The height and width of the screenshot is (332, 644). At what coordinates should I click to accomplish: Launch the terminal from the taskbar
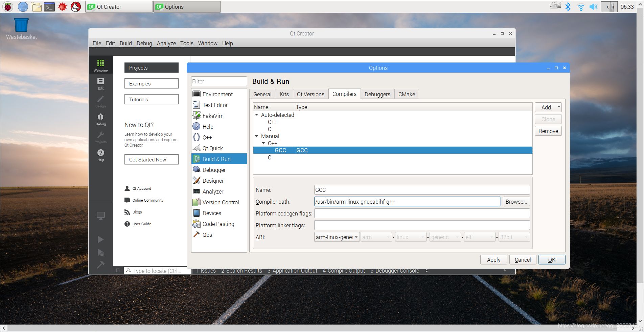[x=49, y=7]
